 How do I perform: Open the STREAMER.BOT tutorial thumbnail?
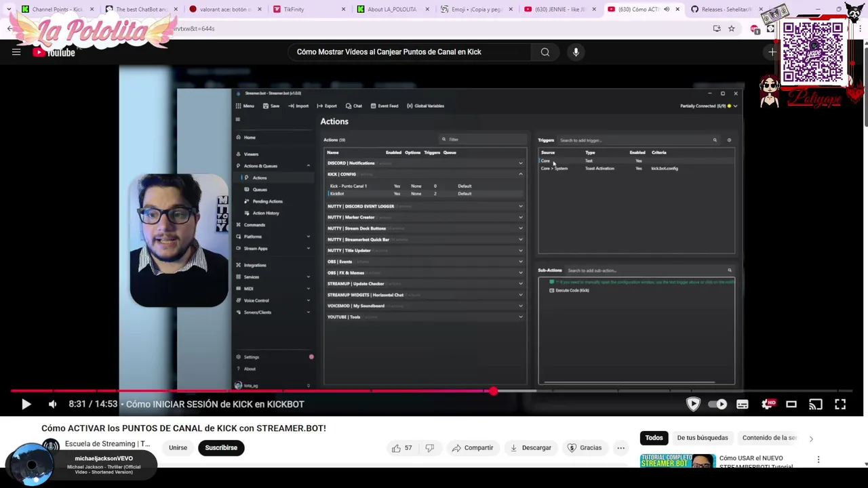click(677, 462)
